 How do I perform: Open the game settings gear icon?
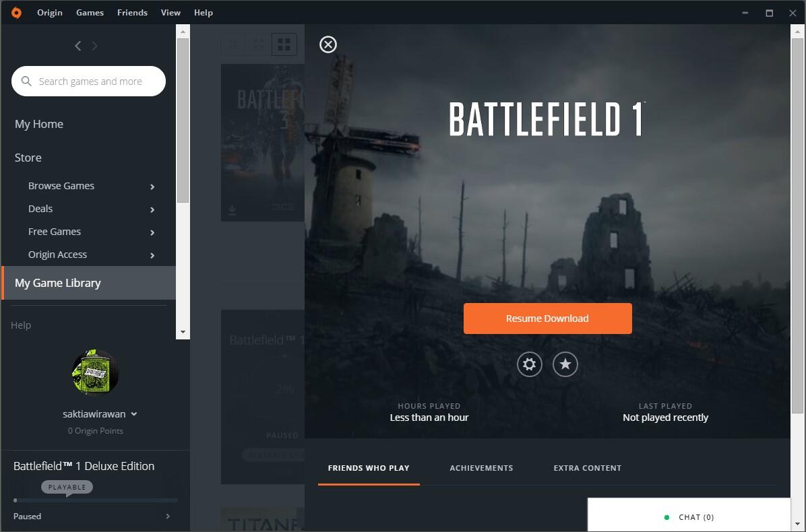tap(530, 364)
